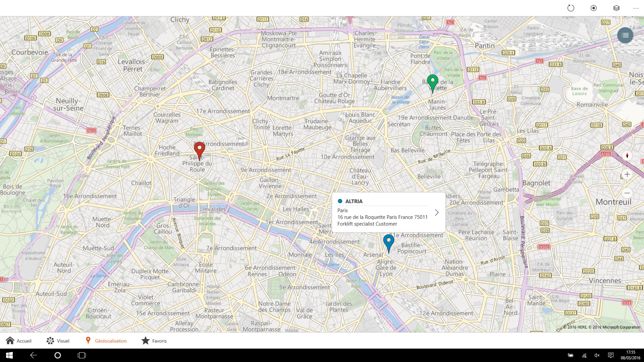The height and width of the screenshot is (362, 644).
Task: Expand ALTRIA details with the chevron arrow
Action: pos(437,213)
